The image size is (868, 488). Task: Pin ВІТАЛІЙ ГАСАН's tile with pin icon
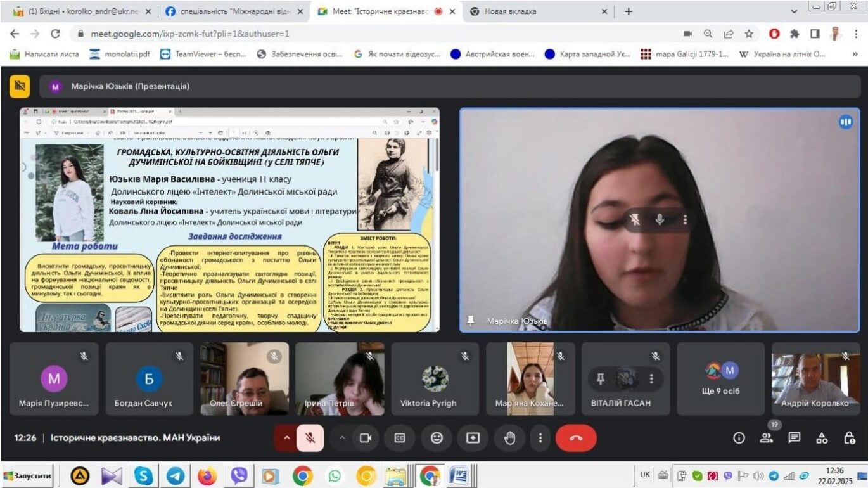click(x=601, y=378)
